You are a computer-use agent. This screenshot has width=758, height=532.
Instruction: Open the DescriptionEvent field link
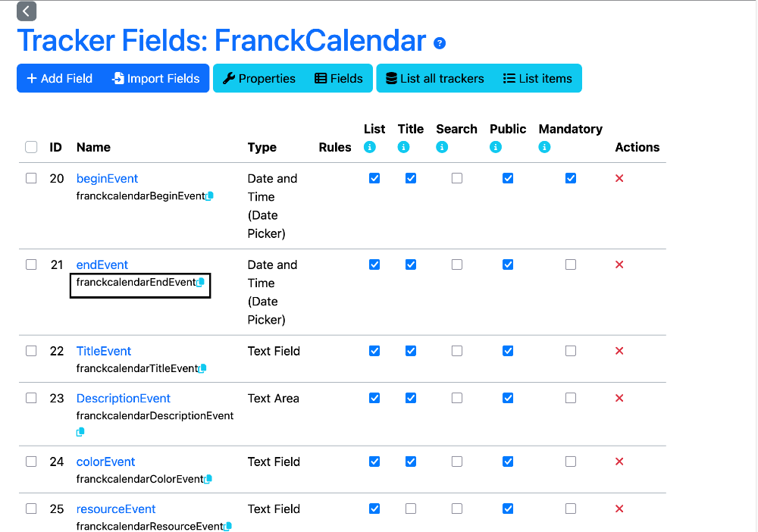[x=124, y=398]
